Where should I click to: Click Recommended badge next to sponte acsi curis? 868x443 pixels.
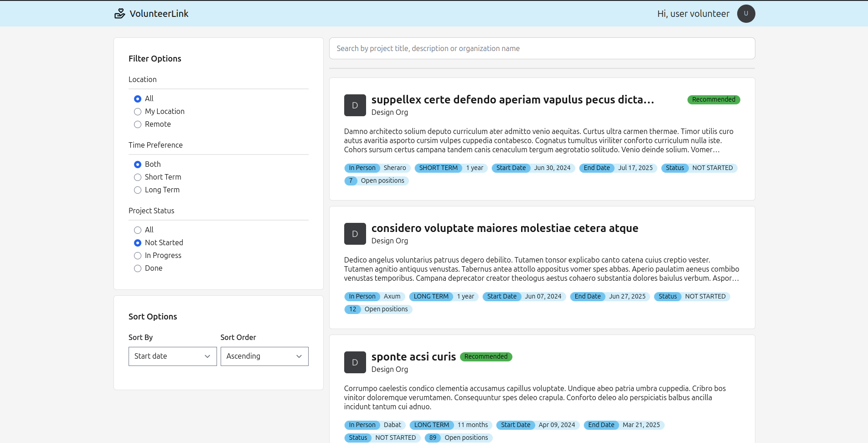pos(486,356)
